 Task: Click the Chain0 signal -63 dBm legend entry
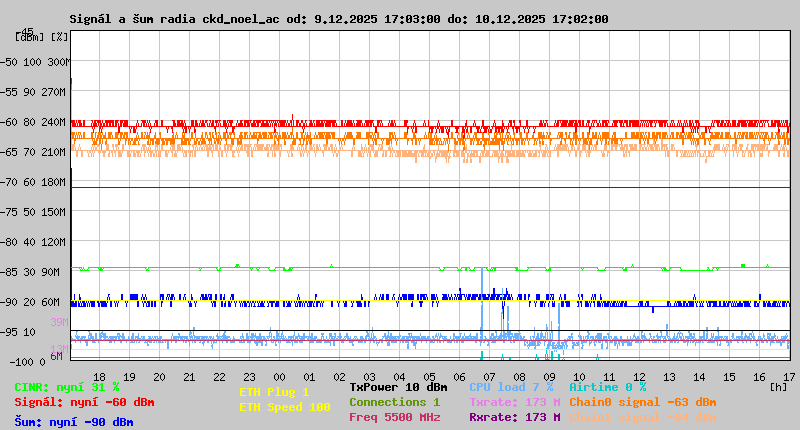642,402
